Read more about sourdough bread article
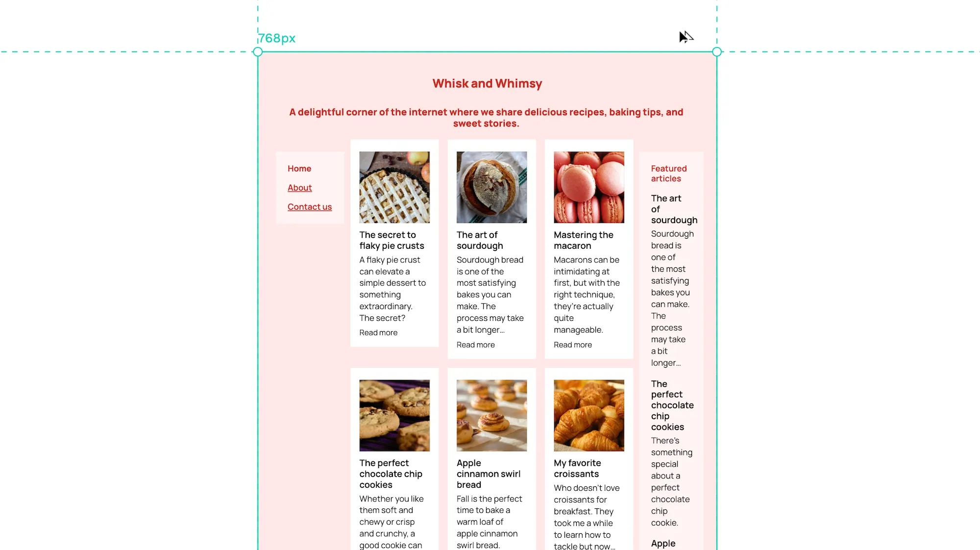Screen dimensions: 980x550 (x=475, y=344)
